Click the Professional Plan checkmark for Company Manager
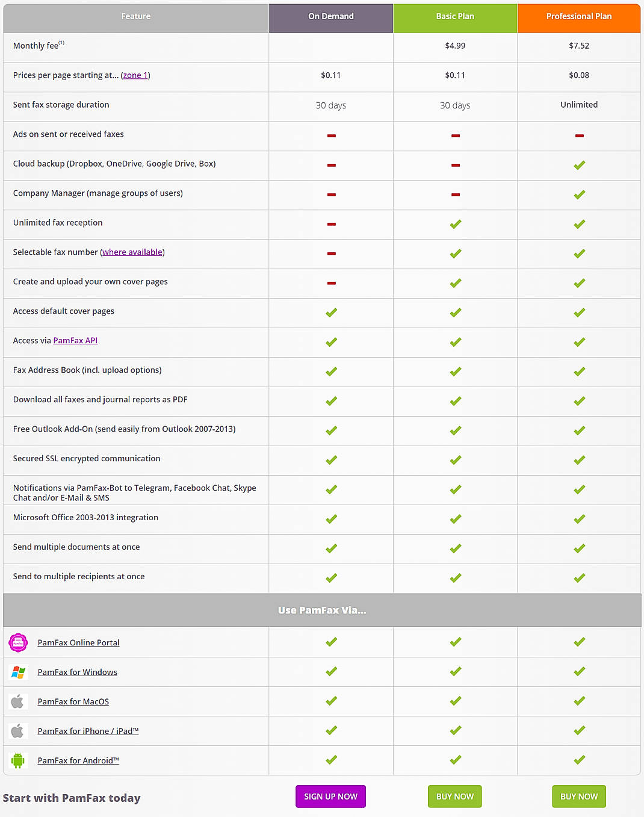This screenshot has height=817, width=644. (x=578, y=194)
